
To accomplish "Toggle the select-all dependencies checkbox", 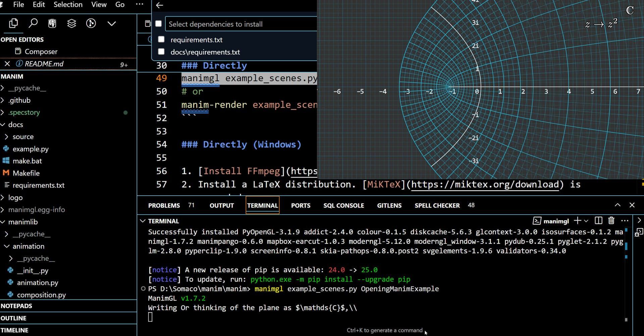I will (x=159, y=23).
